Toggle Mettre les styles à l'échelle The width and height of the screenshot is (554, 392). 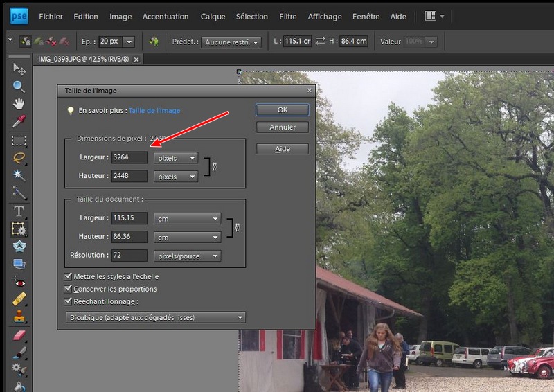68,276
